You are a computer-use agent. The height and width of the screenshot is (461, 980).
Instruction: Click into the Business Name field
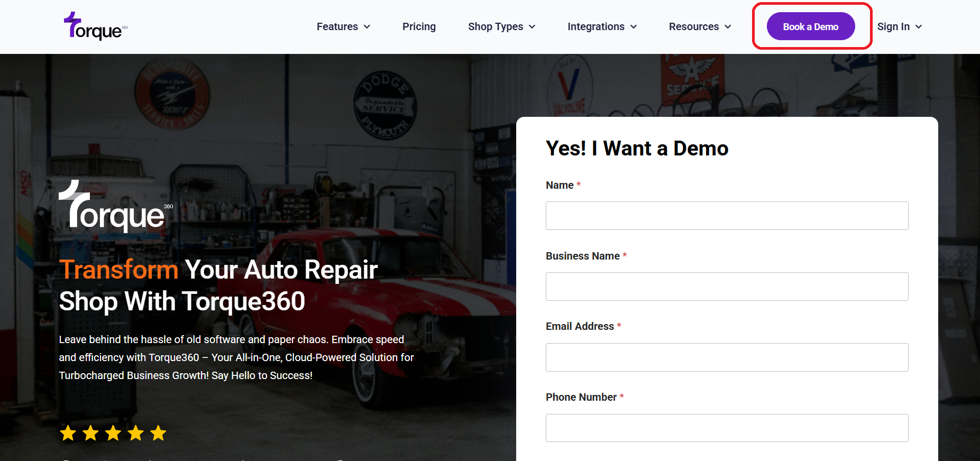pyautogui.click(x=727, y=287)
